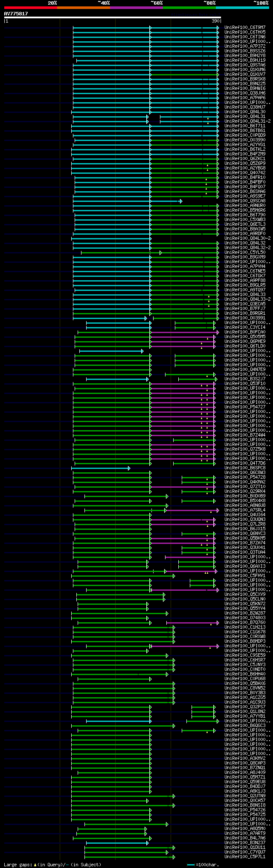Open hit UniRef100_B9RSK8
The image size is (273, 868).
coord(245,79)
